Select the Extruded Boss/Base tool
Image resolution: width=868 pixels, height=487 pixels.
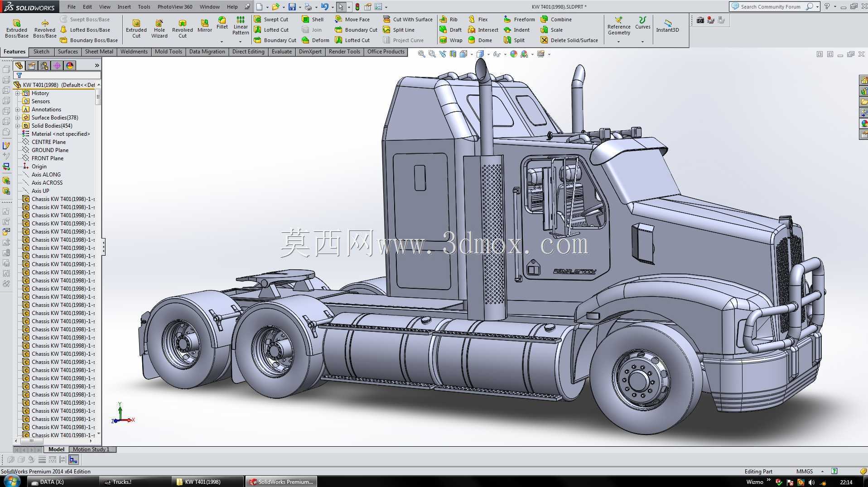(17, 29)
